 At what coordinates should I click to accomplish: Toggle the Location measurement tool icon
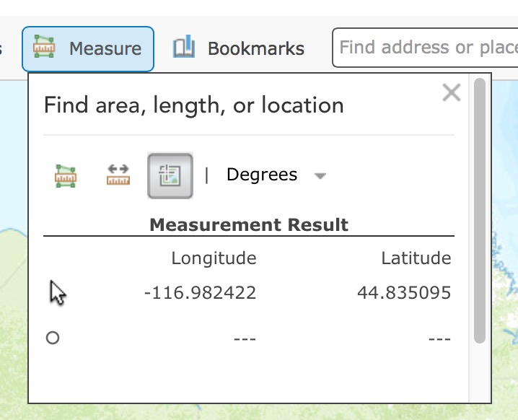tap(170, 175)
